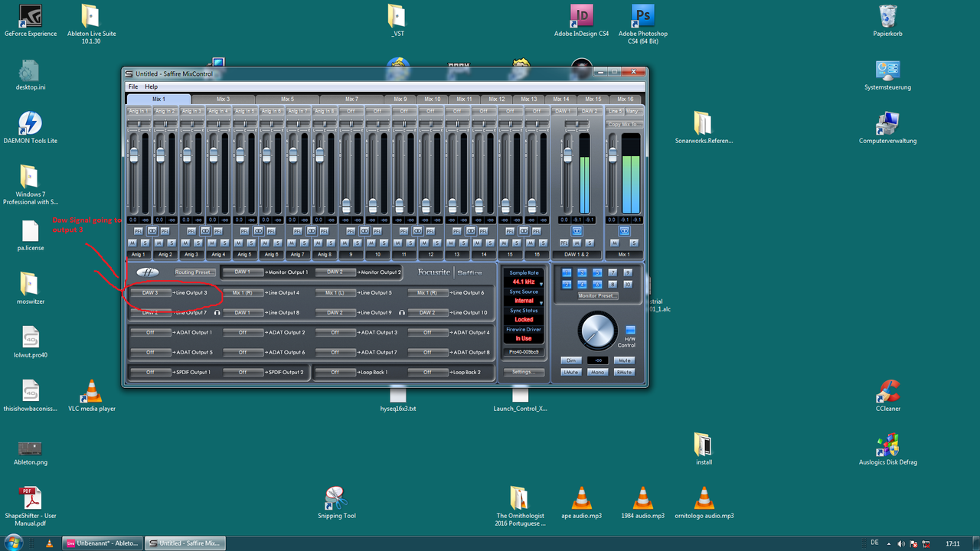This screenshot has height=551, width=980.
Task: Open Sample Rate 44.1 kHz dropdown
Action: (524, 282)
